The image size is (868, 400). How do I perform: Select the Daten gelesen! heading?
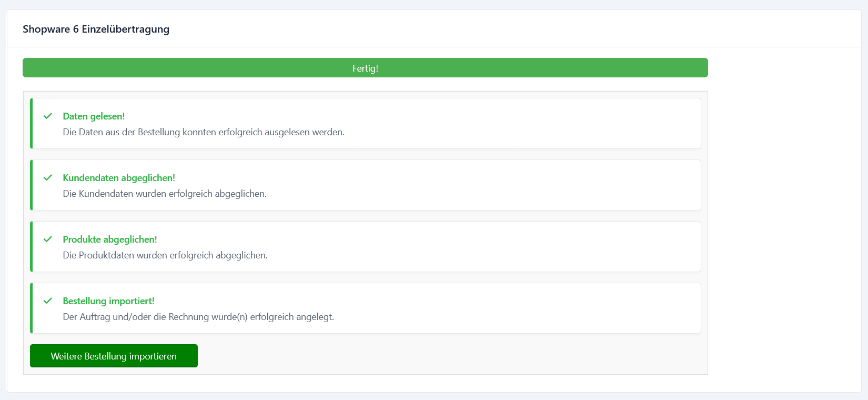pyautogui.click(x=94, y=116)
